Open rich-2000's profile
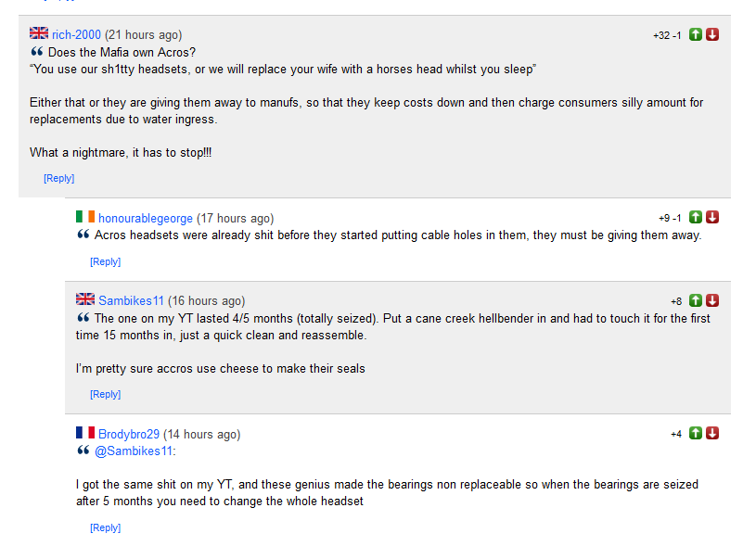756x546 pixels. click(76, 34)
